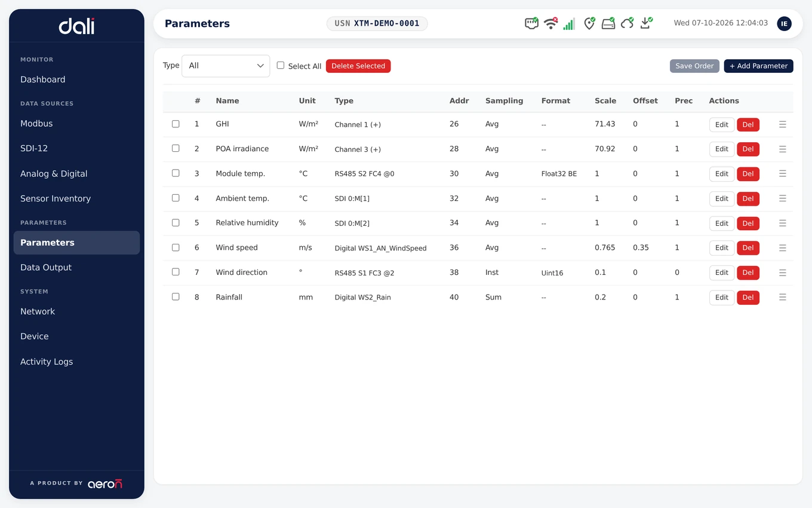Click the Save Order button
The height and width of the screenshot is (508, 812).
click(x=694, y=66)
